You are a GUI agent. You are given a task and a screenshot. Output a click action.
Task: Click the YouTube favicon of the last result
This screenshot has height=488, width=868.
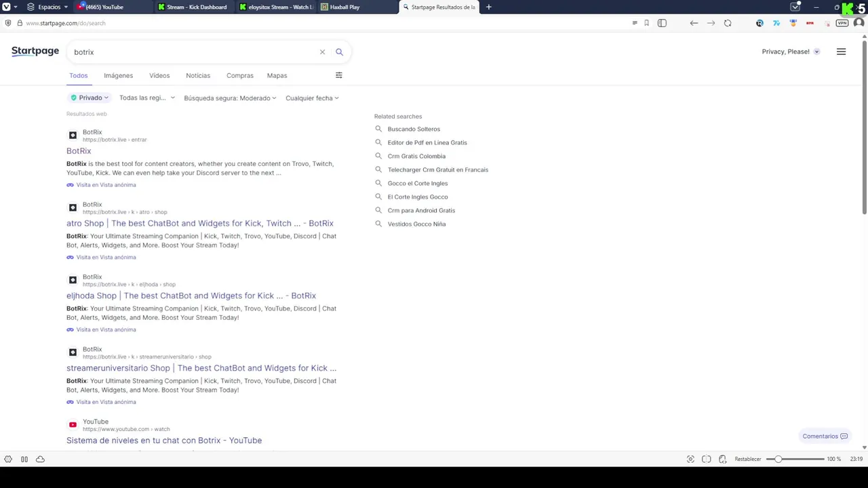[x=73, y=425]
